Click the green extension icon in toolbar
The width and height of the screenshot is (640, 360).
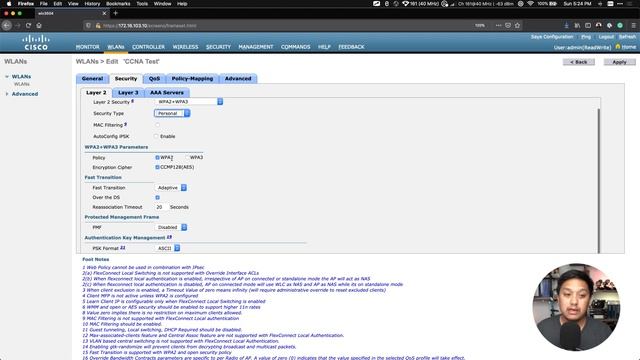click(620, 25)
